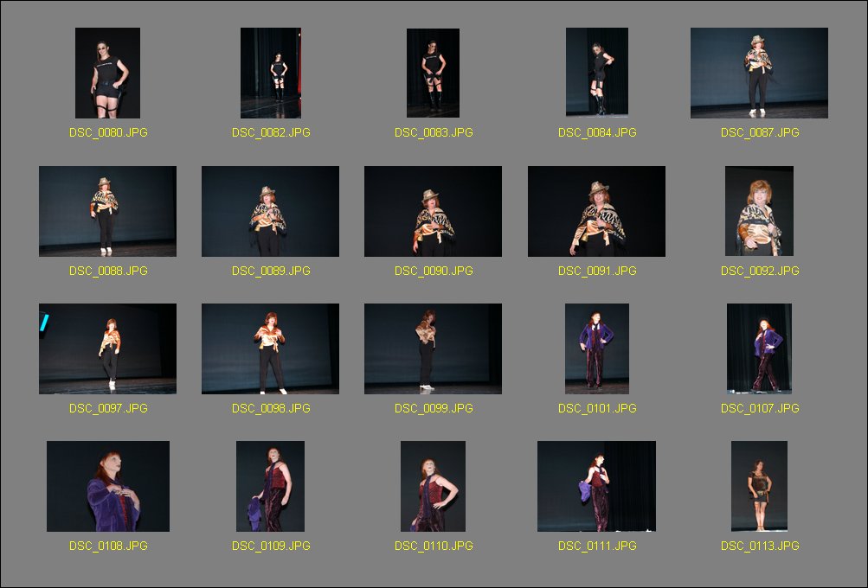Image resolution: width=868 pixels, height=588 pixels.
Task: Click the label text DSC_0107.JPG
Action: click(760, 408)
